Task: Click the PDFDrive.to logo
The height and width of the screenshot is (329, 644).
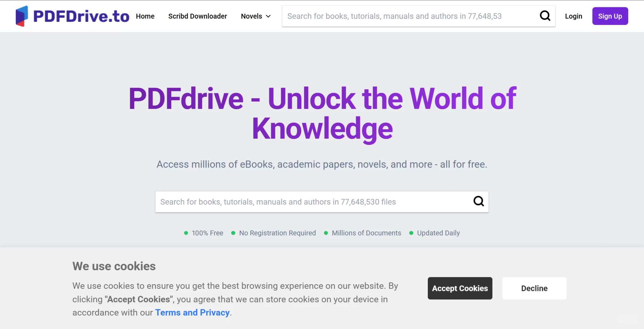Action: (x=72, y=16)
